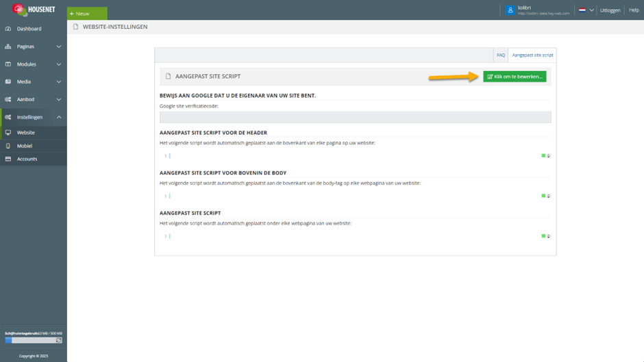Select the Mobiel phone icon
The width and height of the screenshot is (644, 362).
click(x=8, y=146)
